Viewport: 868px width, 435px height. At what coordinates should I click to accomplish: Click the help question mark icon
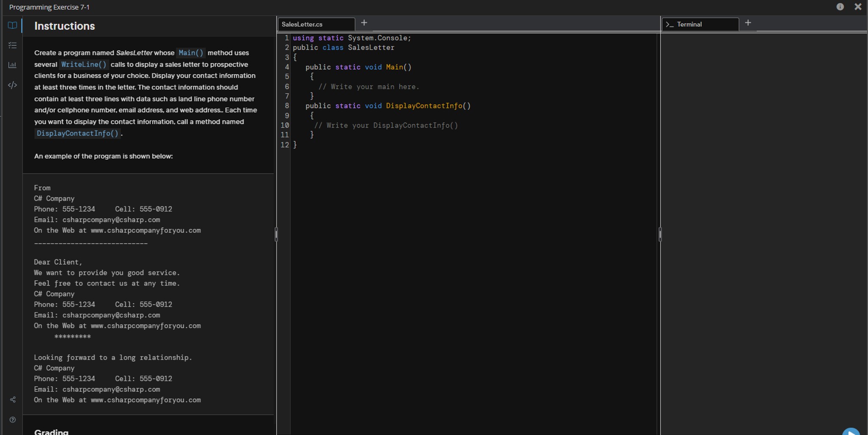[x=13, y=420]
